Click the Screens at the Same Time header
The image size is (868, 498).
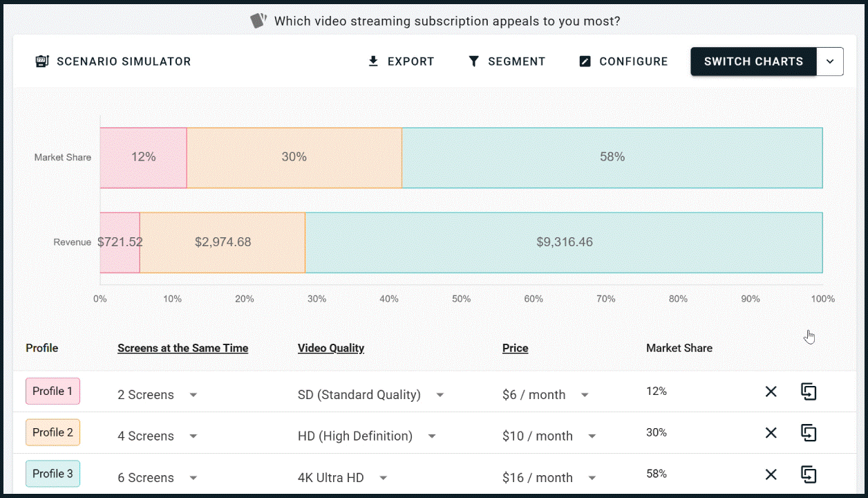pos(182,348)
